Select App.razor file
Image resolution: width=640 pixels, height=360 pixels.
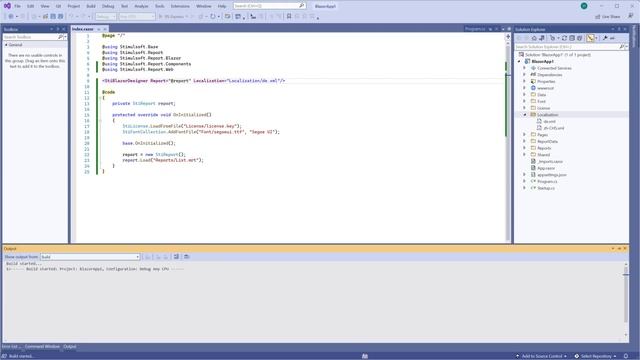546,168
